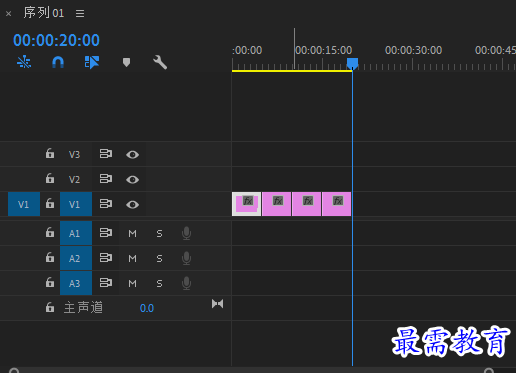
Task: Click fx badge on first clip
Action: [x=248, y=201]
